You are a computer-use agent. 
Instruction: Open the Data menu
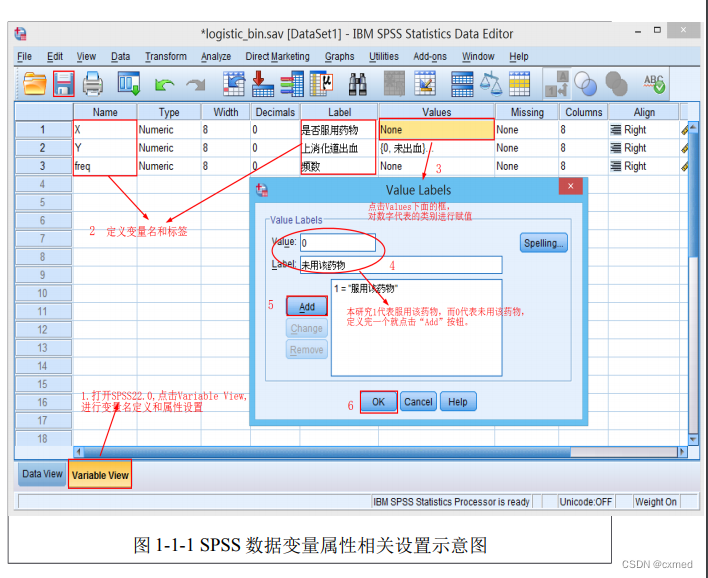click(121, 56)
